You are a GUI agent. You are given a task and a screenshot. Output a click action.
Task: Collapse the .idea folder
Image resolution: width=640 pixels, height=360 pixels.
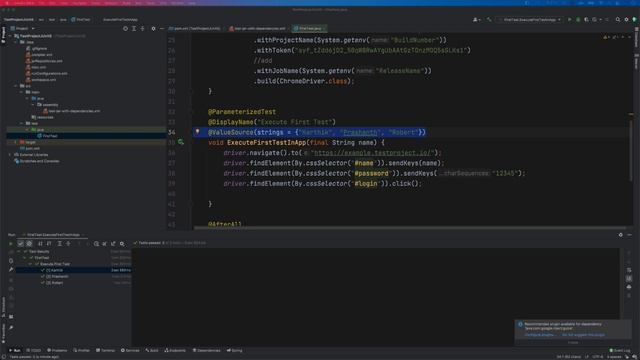(16, 42)
